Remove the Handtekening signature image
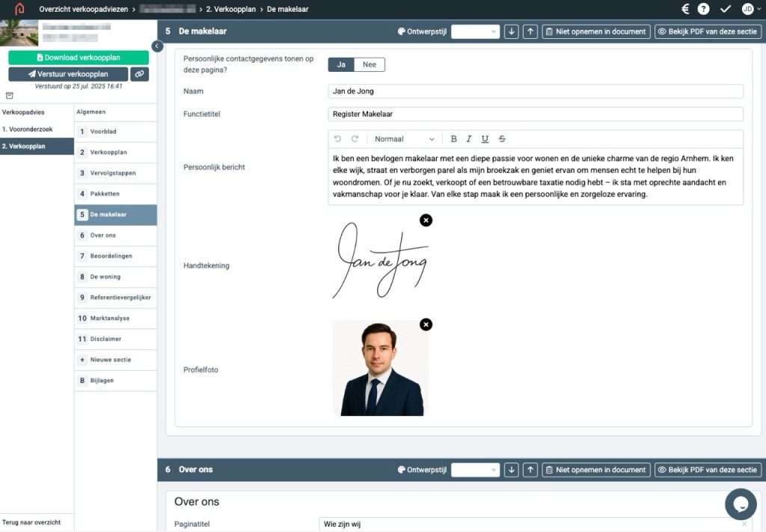 (426, 220)
